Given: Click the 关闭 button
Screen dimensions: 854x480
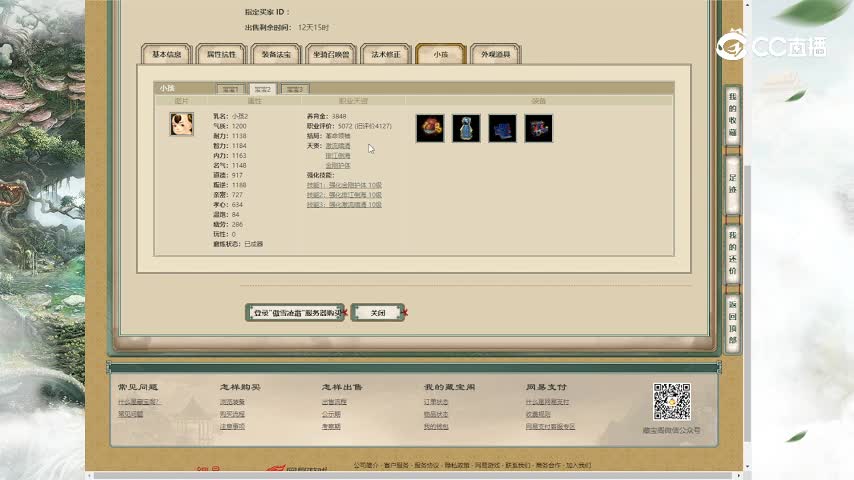Looking at the screenshot, I should 377,313.
